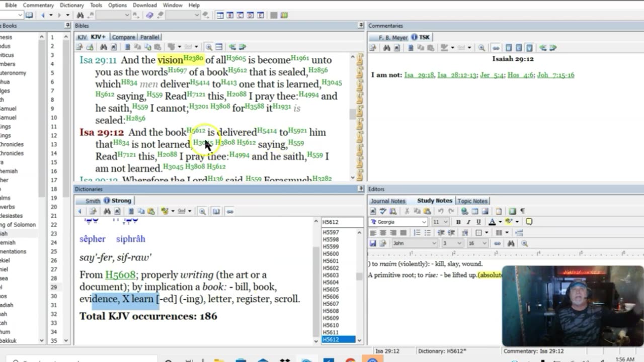The image size is (644, 362).
Task: Click the show paragraph marks icon
Action: click(x=522, y=211)
